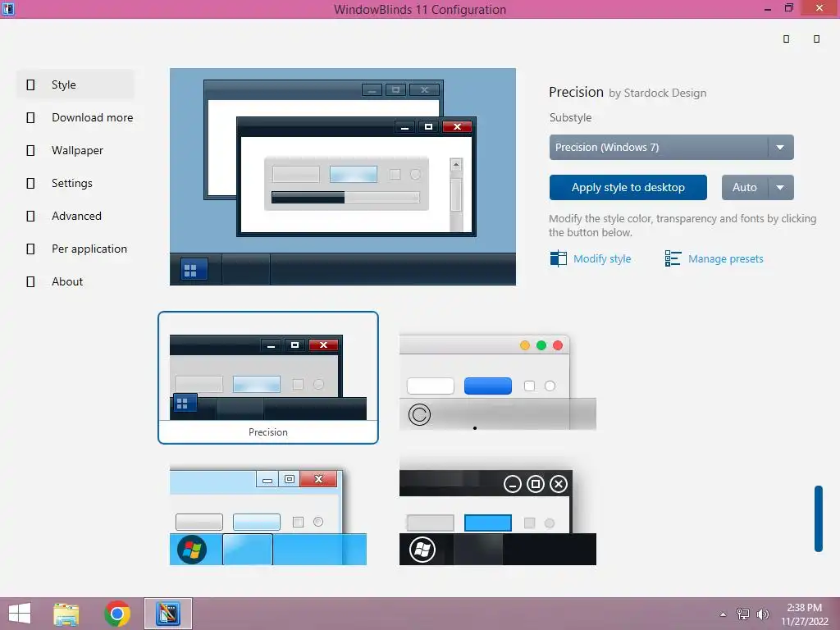
Task: Click the large Precision style preview image
Action: pyautogui.click(x=343, y=177)
